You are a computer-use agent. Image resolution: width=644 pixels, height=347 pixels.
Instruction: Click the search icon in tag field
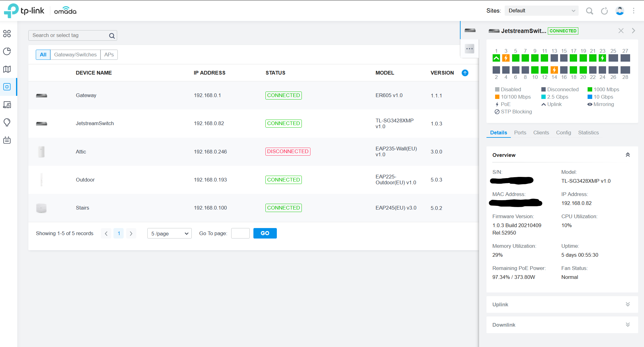click(112, 36)
